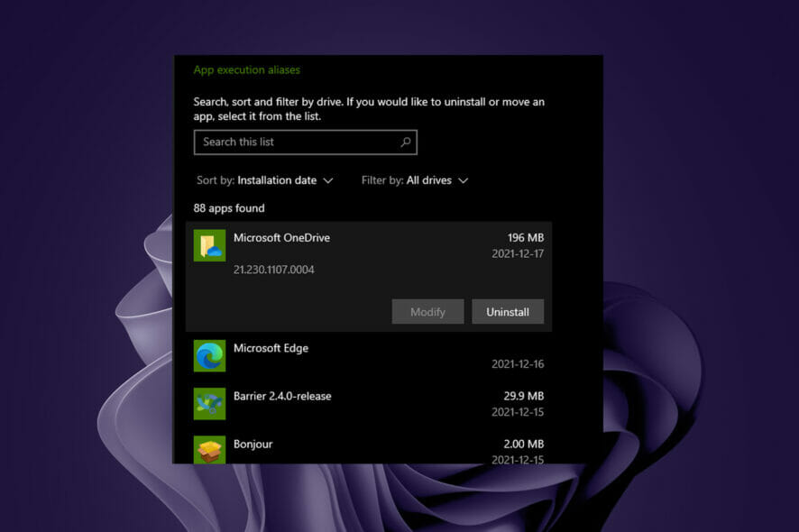Click the 2021-12-16 date for Edge

[518, 364]
